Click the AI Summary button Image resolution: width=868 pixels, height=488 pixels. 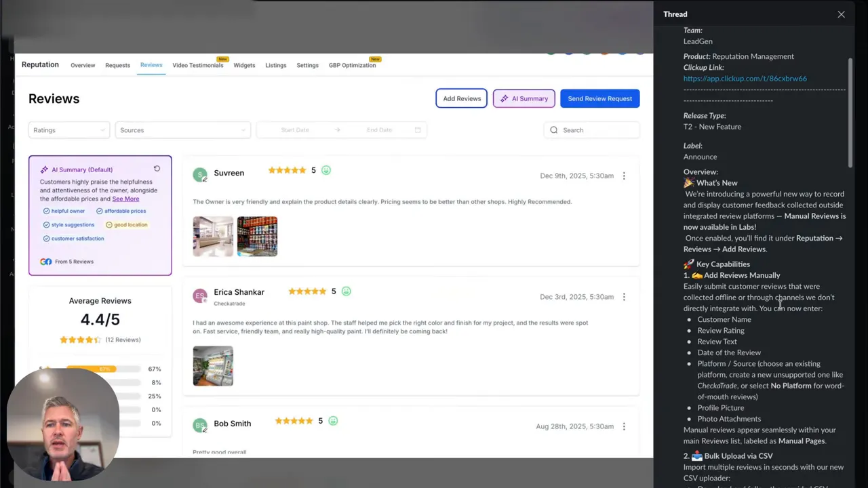pyautogui.click(x=524, y=99)
